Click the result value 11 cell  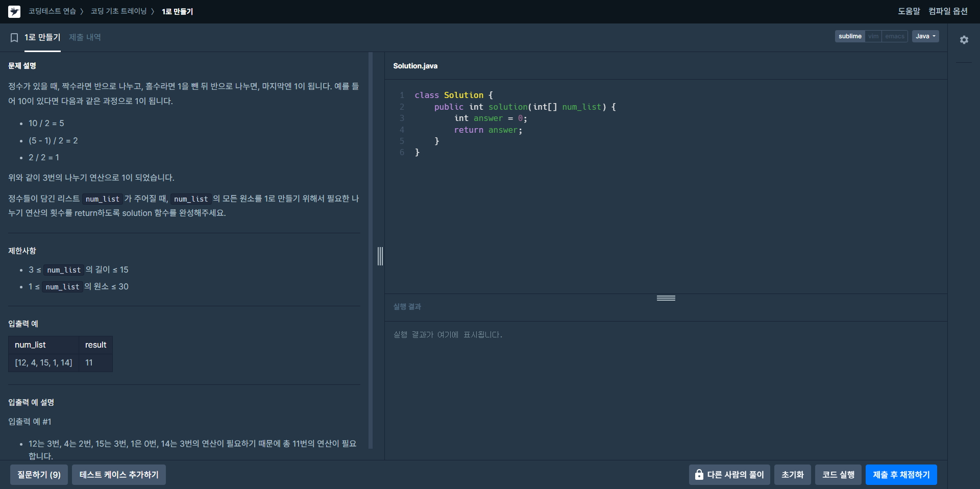(x=95, y=363)
